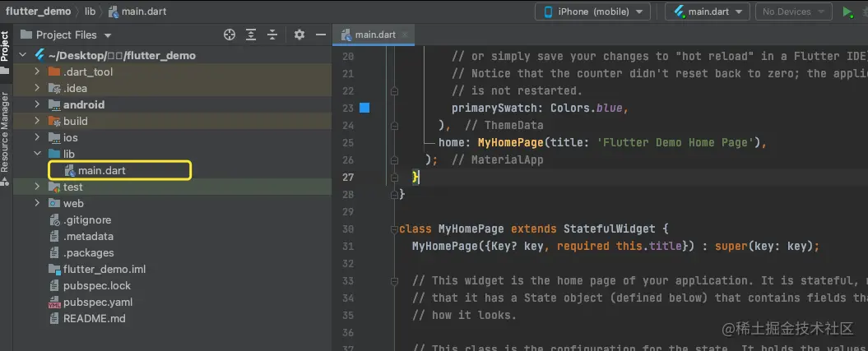Collapse the flutter_demo root project node
868x351 pixels.
[x=23, y=55]
